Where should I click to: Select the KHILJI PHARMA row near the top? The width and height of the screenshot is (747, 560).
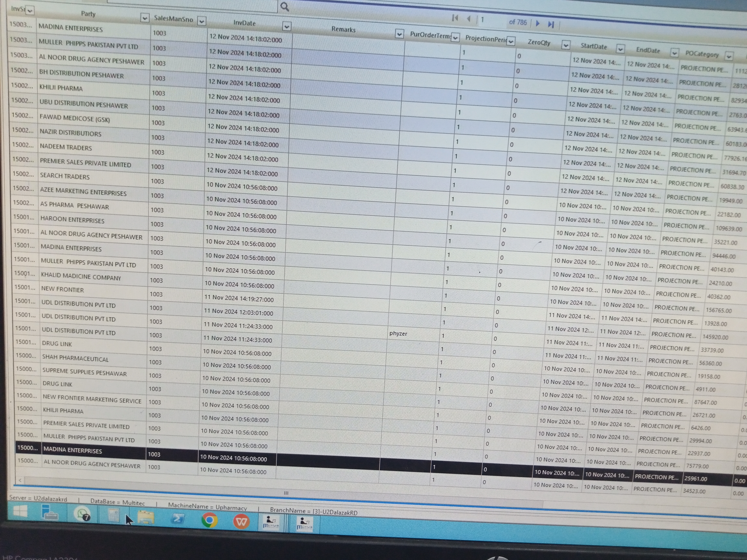point(61,88)
